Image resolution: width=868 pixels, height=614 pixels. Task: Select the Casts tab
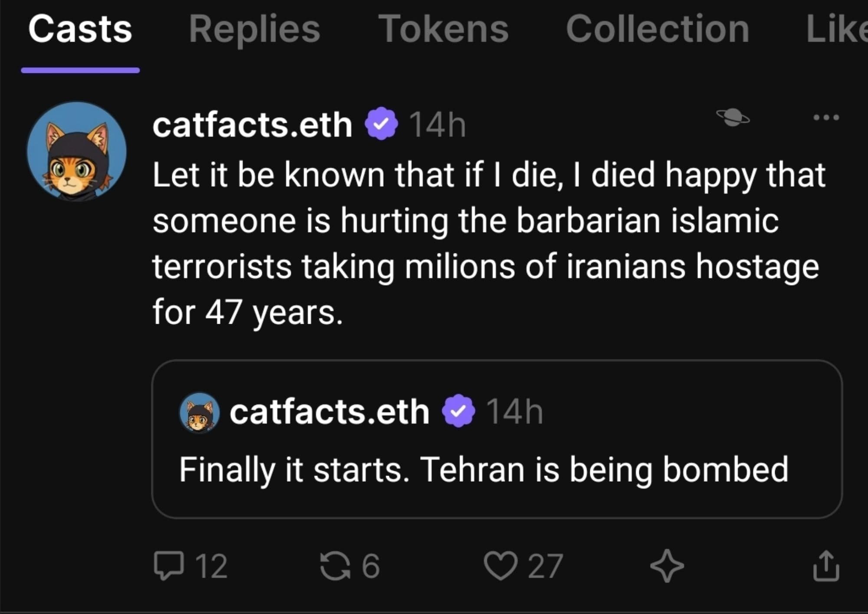[80, 30]
